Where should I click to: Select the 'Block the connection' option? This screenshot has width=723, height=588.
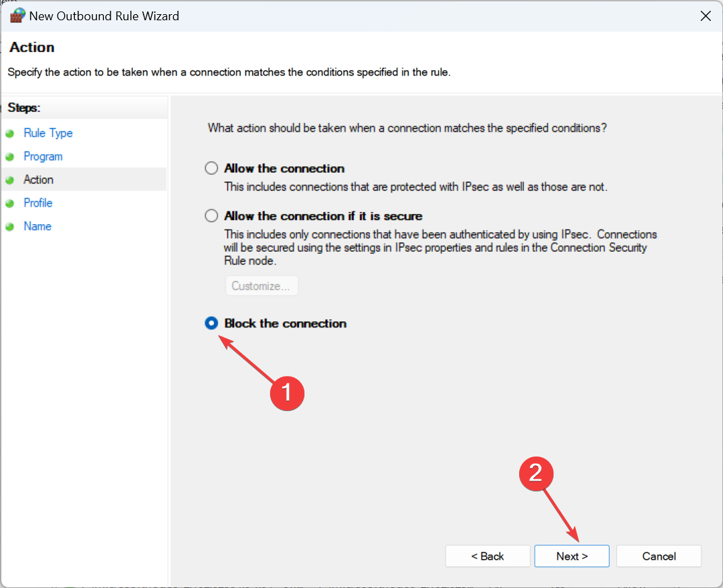212,323
